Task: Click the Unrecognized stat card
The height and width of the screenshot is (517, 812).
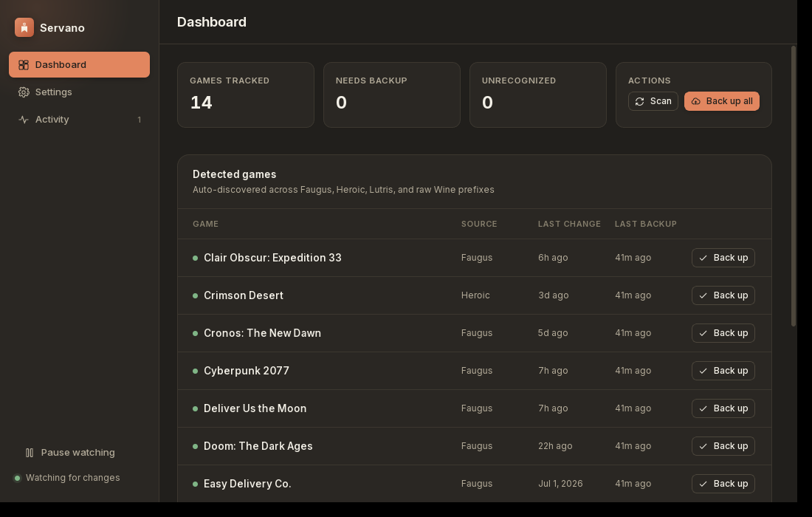Action: pos(538,95)
